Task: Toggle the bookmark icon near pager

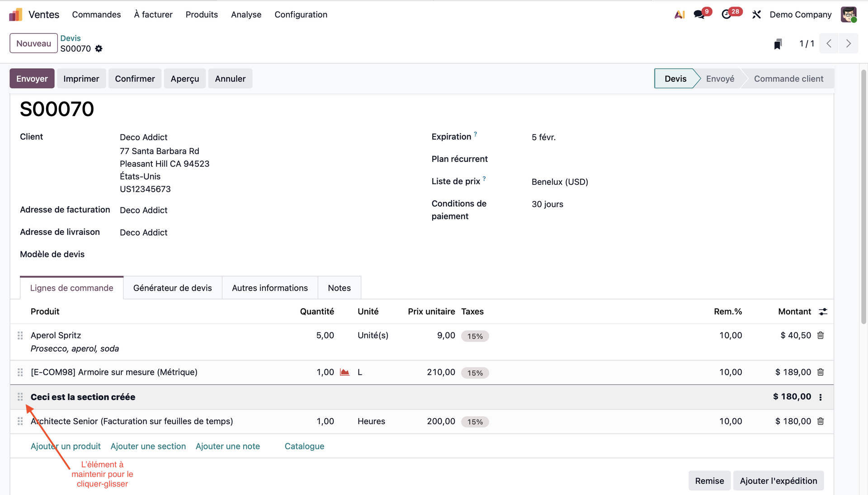Action: point(778,44)
